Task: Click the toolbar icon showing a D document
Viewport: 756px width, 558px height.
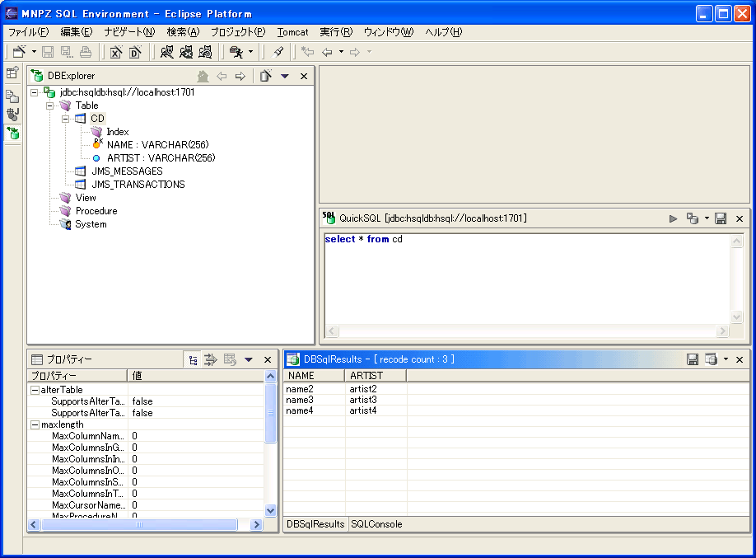Action: pyautogui.click(x=136, y=52)
